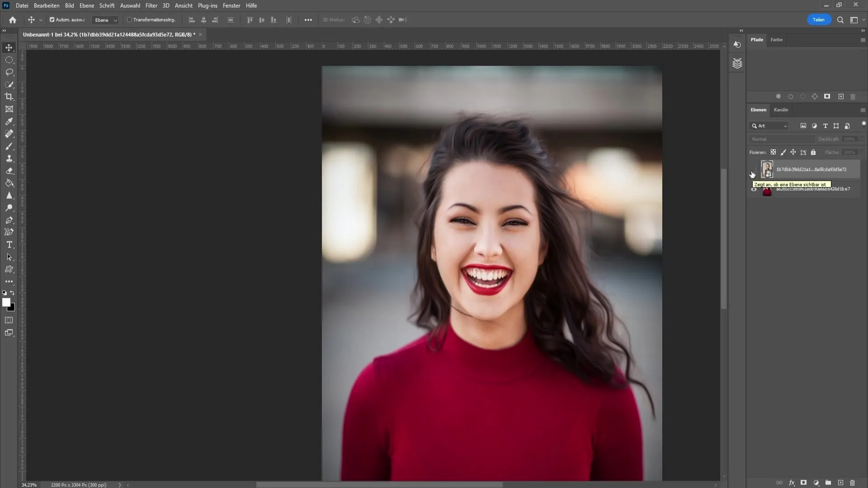Lock all padlock icon in Fixieren row

click(813, 152)
